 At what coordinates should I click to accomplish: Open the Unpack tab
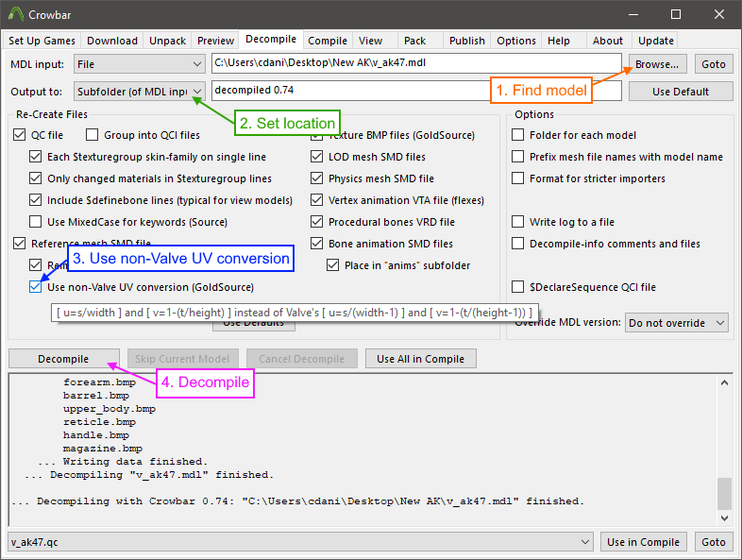167,41
